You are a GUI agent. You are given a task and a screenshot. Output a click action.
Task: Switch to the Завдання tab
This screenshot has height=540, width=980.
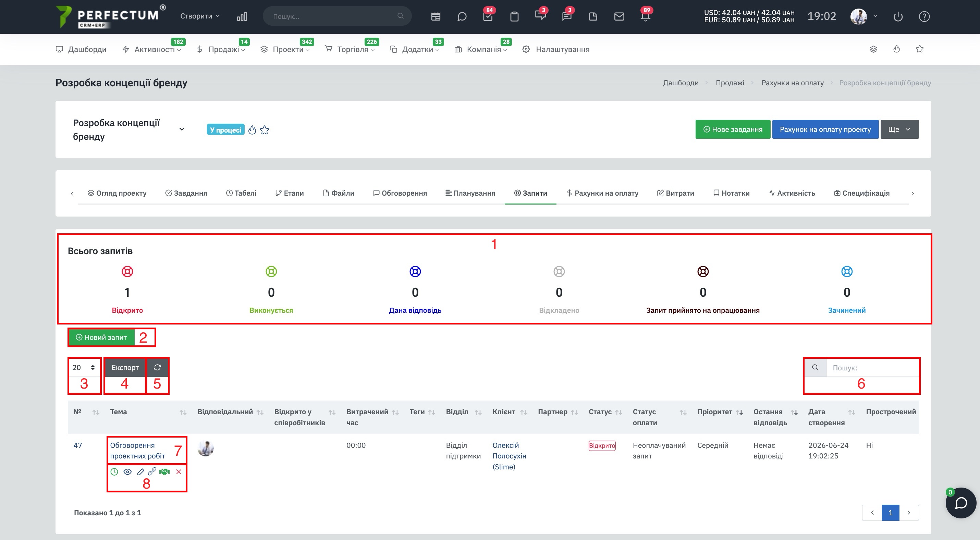pos(186,193)
